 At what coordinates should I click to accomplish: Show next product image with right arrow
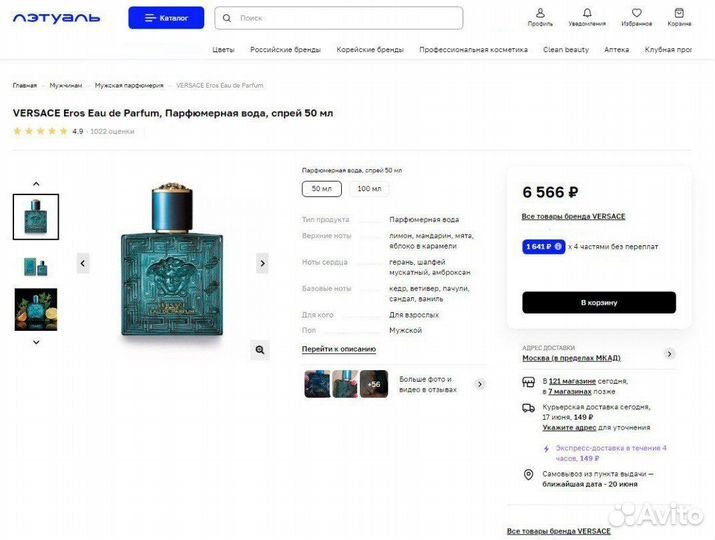(262, 263)
